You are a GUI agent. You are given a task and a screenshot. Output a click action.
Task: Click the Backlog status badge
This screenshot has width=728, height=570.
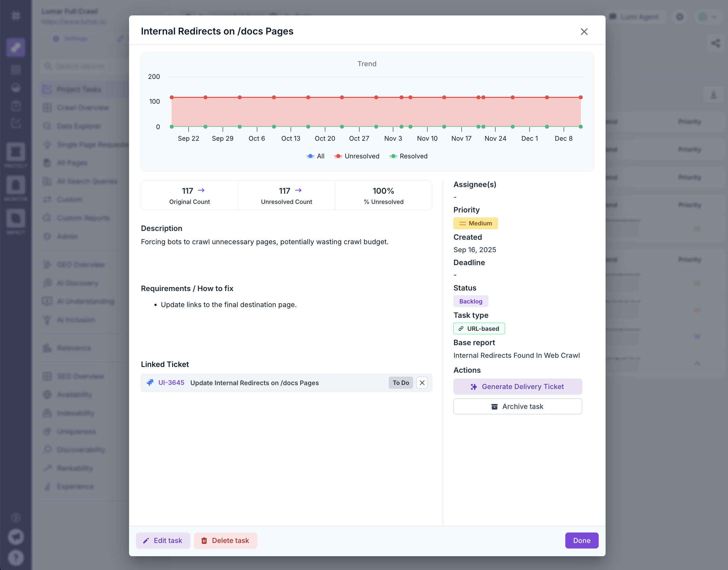pos(470,301)
